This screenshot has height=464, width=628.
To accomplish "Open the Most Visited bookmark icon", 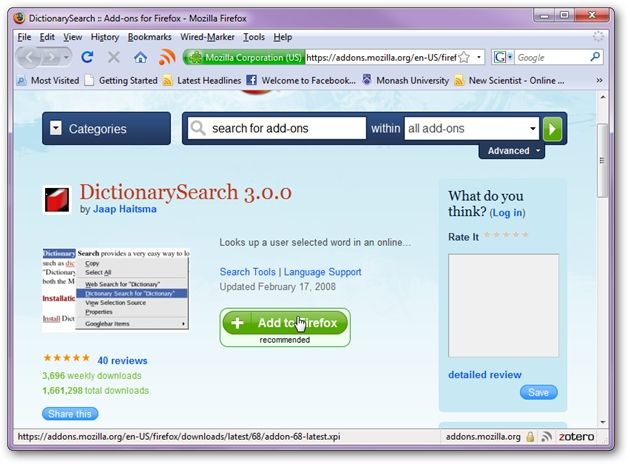I will (x=21, y=80).
